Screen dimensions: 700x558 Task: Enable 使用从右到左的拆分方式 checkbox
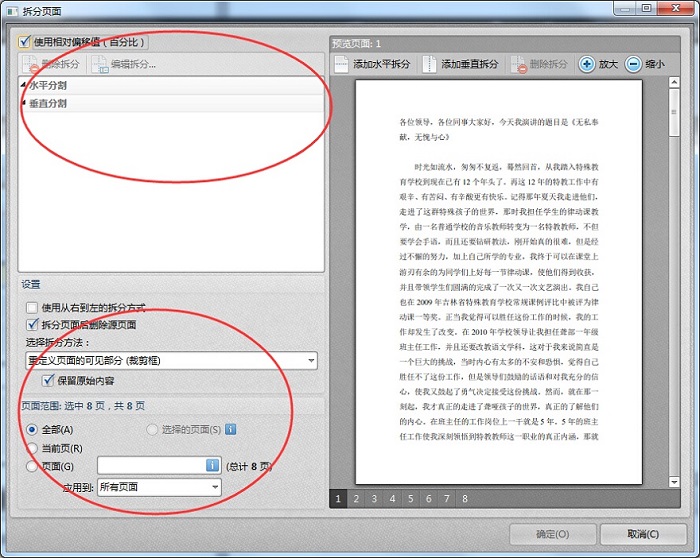tap(32, 308)
